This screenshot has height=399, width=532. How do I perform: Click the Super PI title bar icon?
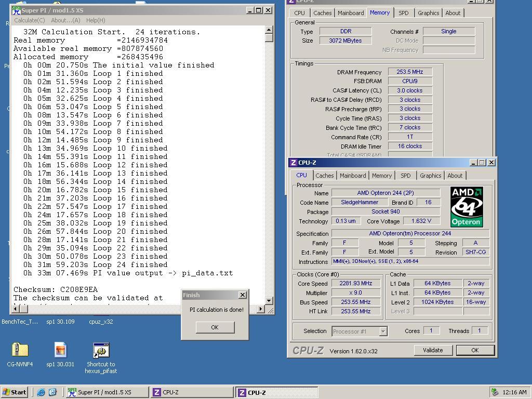pos(16,10)
